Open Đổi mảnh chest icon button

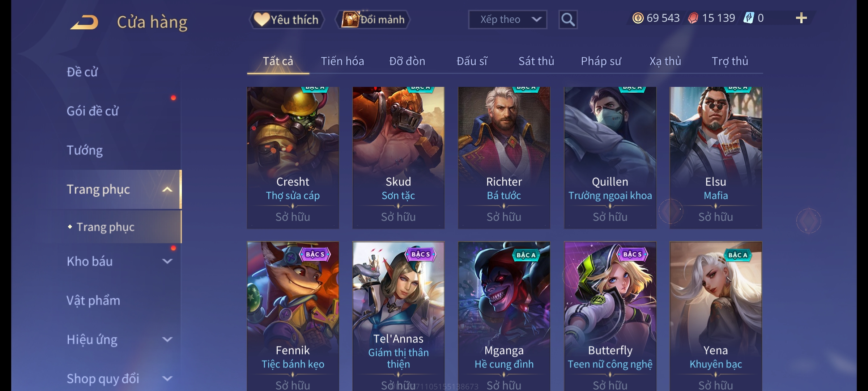coord(373,20)
